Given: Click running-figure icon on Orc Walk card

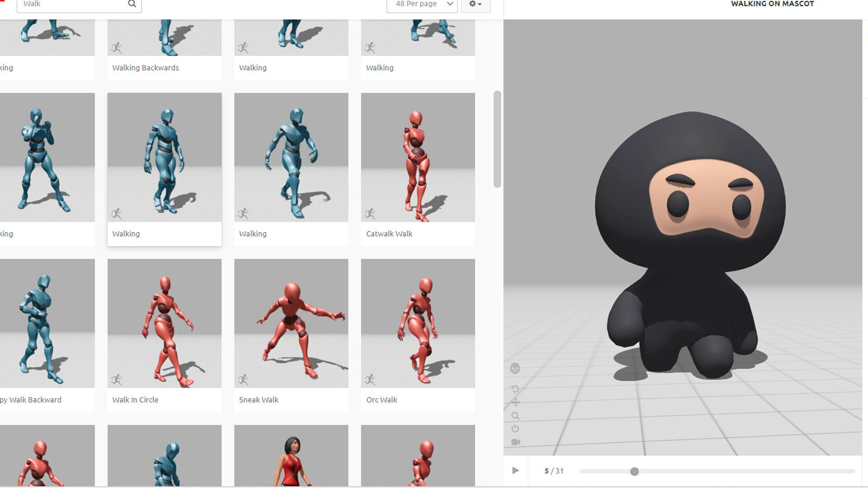Looking at the screenshot, I should click(x=370, y=379).
